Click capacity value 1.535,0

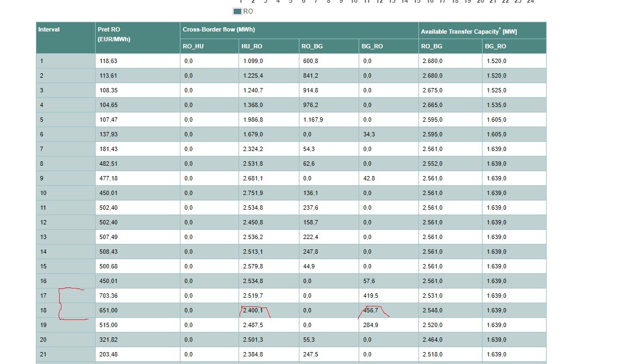[497, 105]
